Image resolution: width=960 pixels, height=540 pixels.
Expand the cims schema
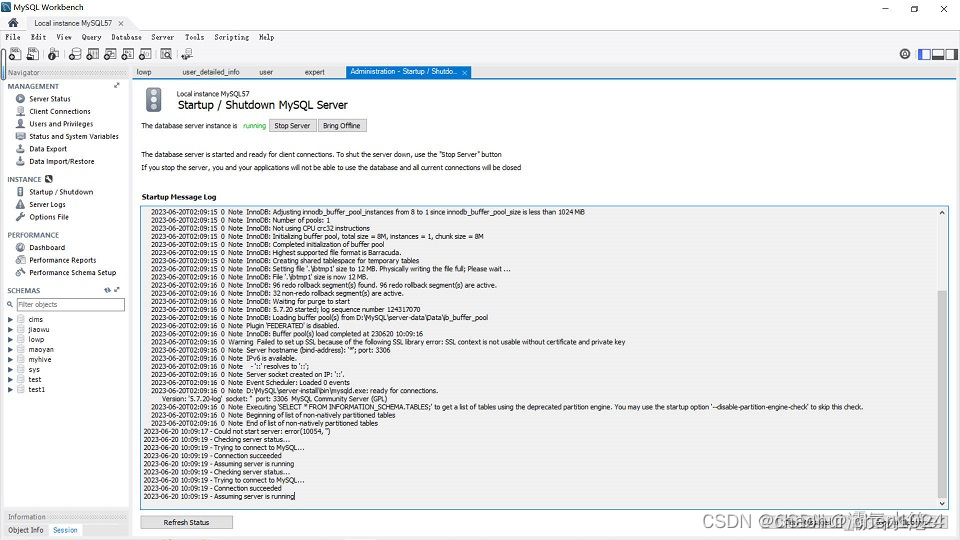(x=10, y=320)
